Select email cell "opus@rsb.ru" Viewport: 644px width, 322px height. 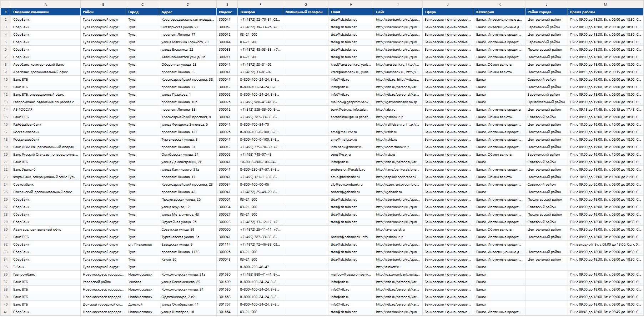(351, 155)
